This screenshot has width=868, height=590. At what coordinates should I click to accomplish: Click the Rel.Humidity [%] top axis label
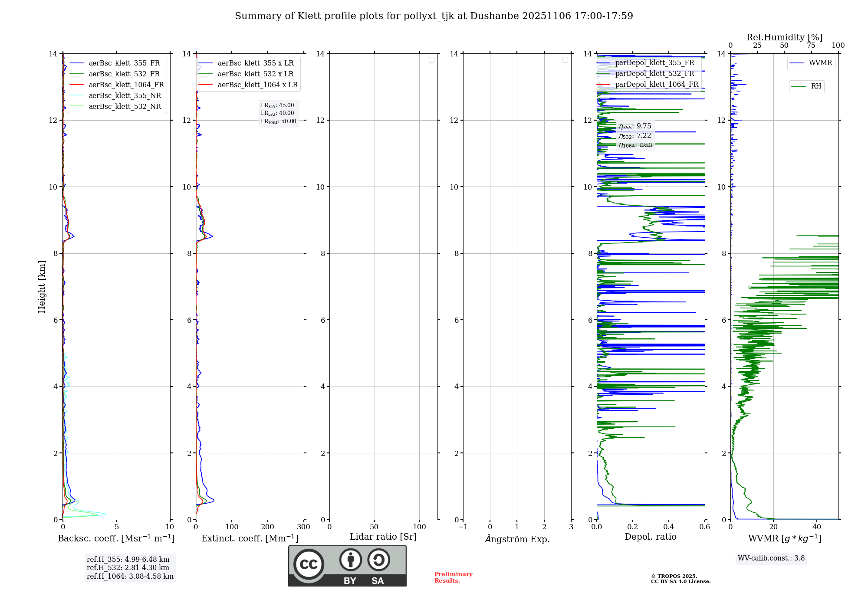784,37
